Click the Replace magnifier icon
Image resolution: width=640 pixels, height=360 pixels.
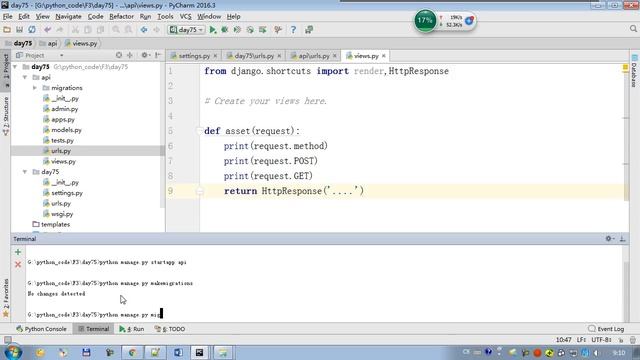[129, 30]
